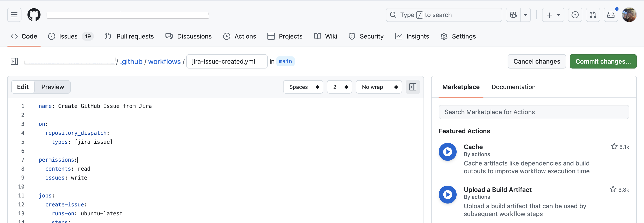The height and width of the screenshot is (223, 644).
Task: Switch to Documentation sidebar tab
Action: click(x=513, y=87)
